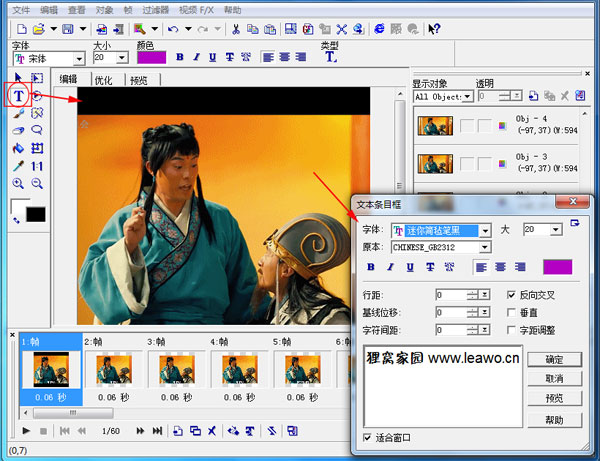Uncheck the 反向交叉 checkbox
This screenshot has width=600, height=461.
coord(511,295)
